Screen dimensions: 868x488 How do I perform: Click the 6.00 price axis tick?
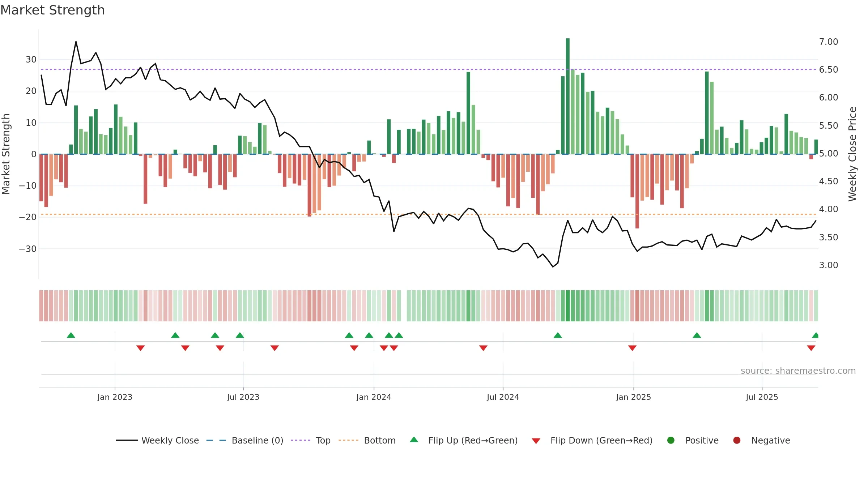[x=829, y=97]
